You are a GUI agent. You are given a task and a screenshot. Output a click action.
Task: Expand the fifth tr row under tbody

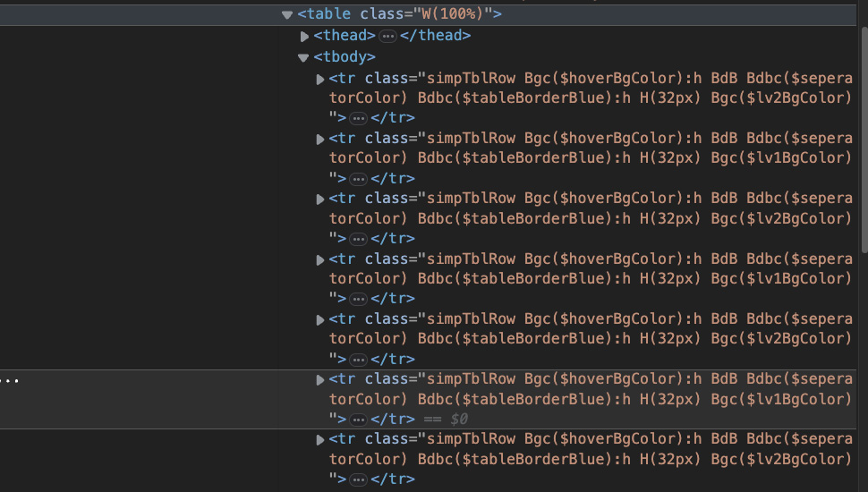click(320, 320)
